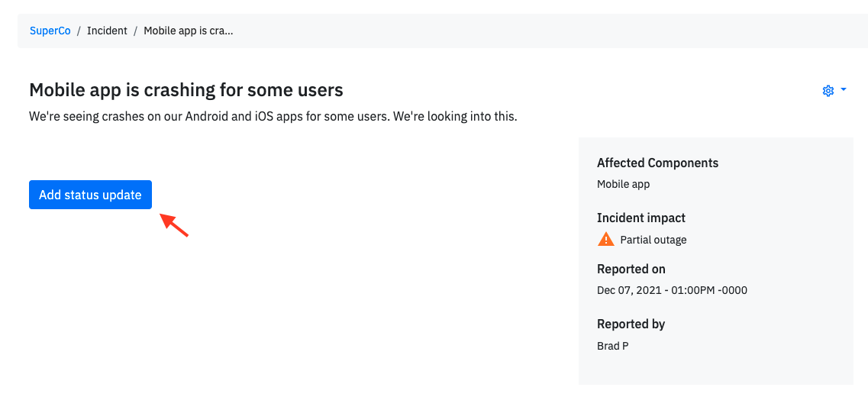Viewport: 868px width, 397px height.
Task: Select the 'Mobile app is cra...' breadcrumb
Action: [189, 31]
